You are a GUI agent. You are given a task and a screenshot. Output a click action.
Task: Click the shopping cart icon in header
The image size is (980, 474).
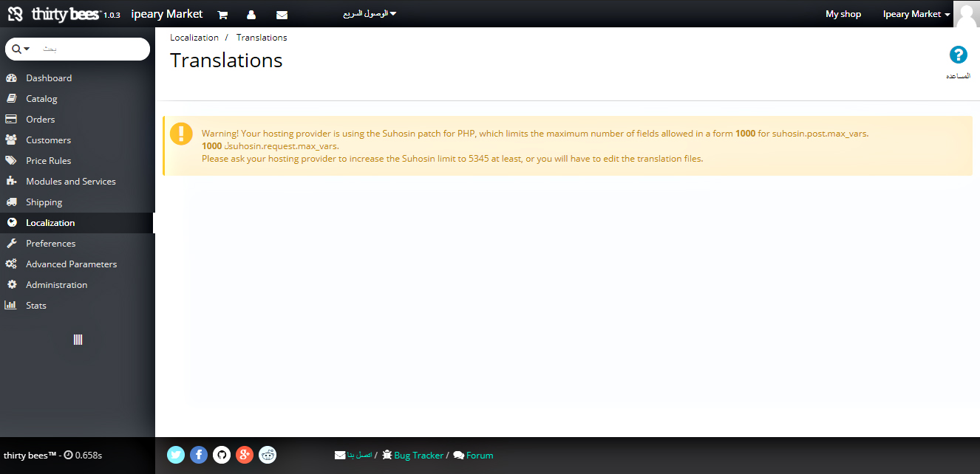[222, 15]
